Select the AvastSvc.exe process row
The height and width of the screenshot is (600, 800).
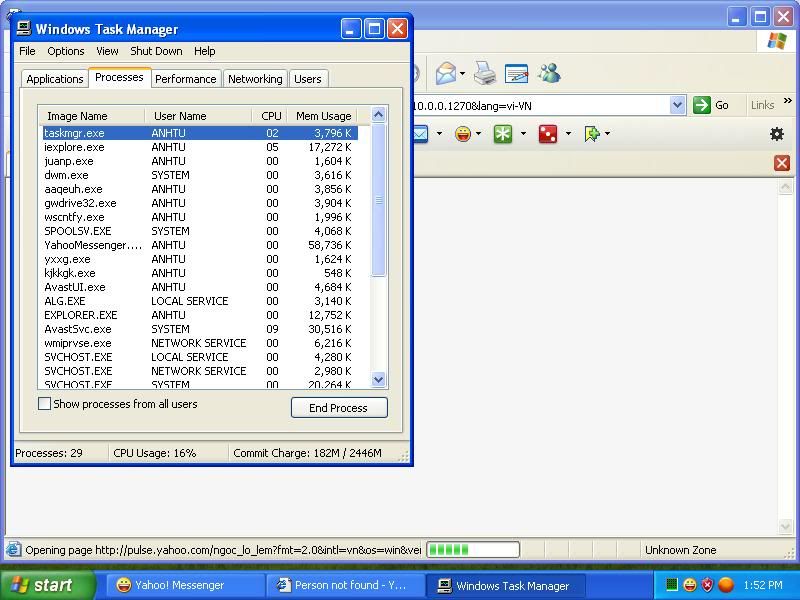pos(200,329)
